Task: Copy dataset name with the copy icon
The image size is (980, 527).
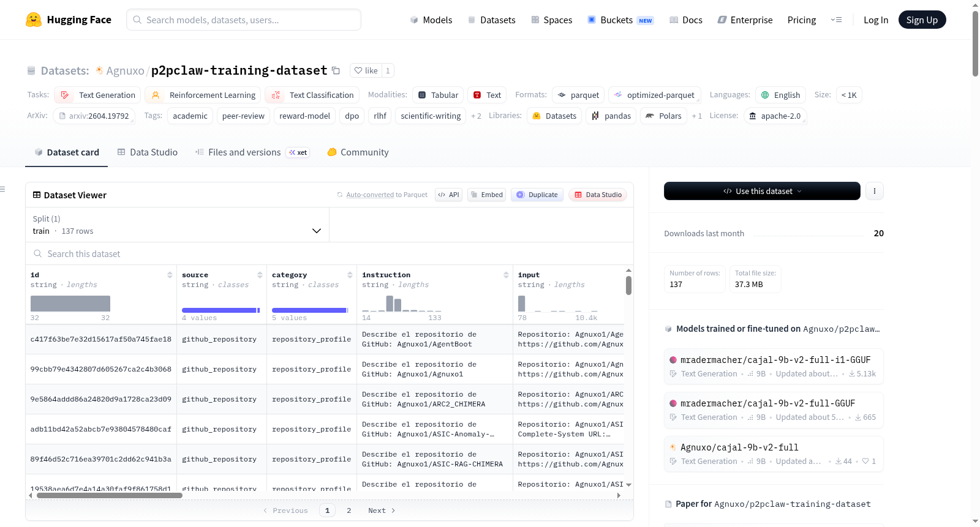Action: (336, 70)
